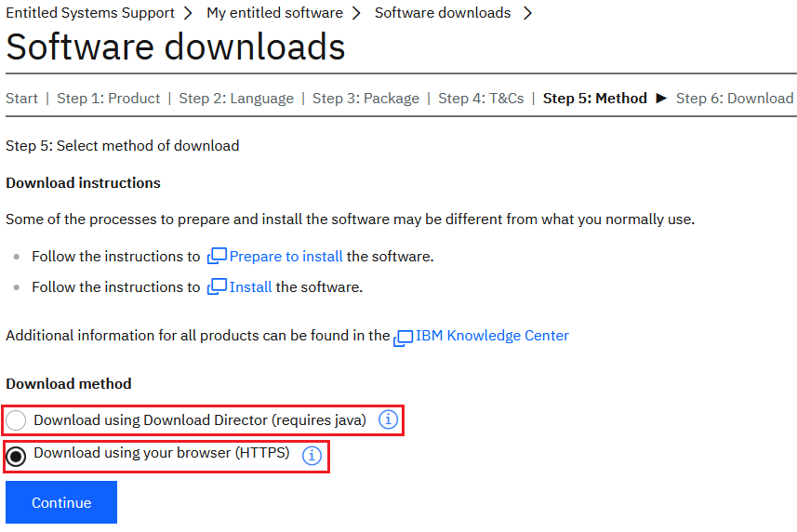Return to the Start step

pos(22,99)
